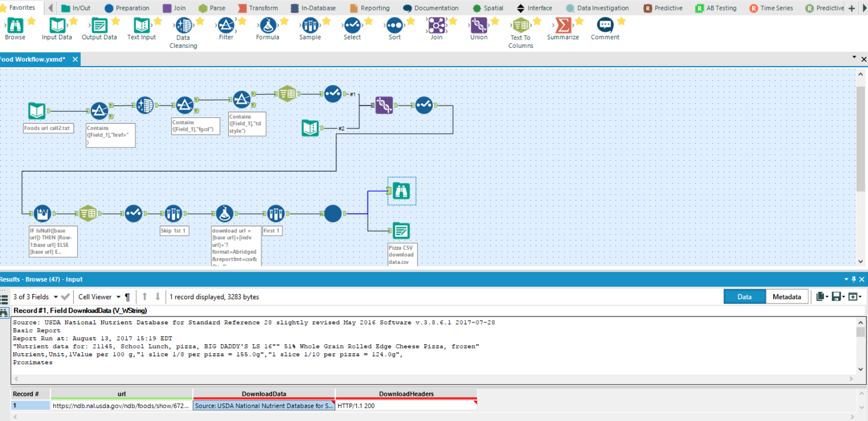Image resolution: width=868 pixels, height=421 pixels.
Task: Select the Pizza CSV output data node
Action: 401,231
